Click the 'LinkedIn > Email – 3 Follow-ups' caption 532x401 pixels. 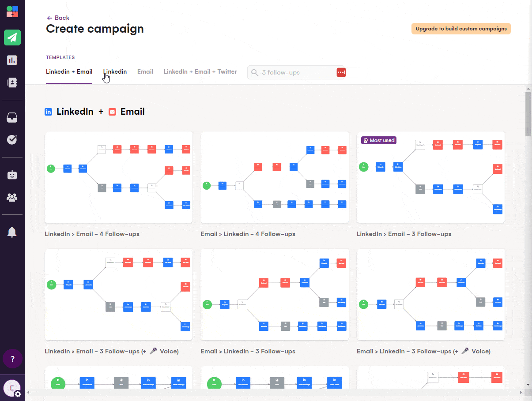point(404,234)
